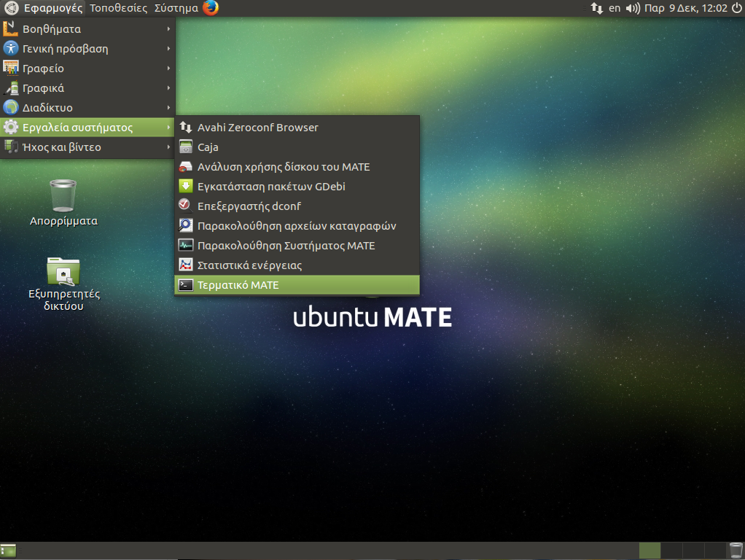
Task: Expand the Διαδίκτυο submenu arrow
Action: point(168,107)
